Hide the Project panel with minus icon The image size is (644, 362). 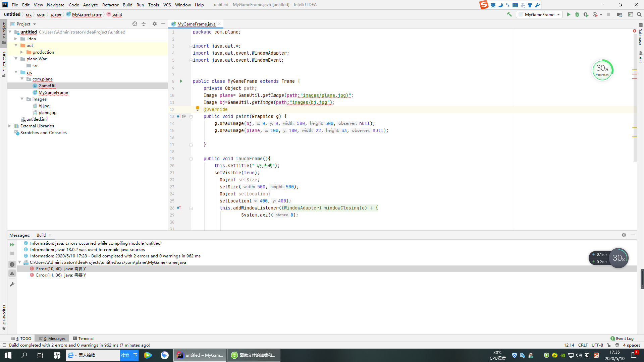(163, 24)
